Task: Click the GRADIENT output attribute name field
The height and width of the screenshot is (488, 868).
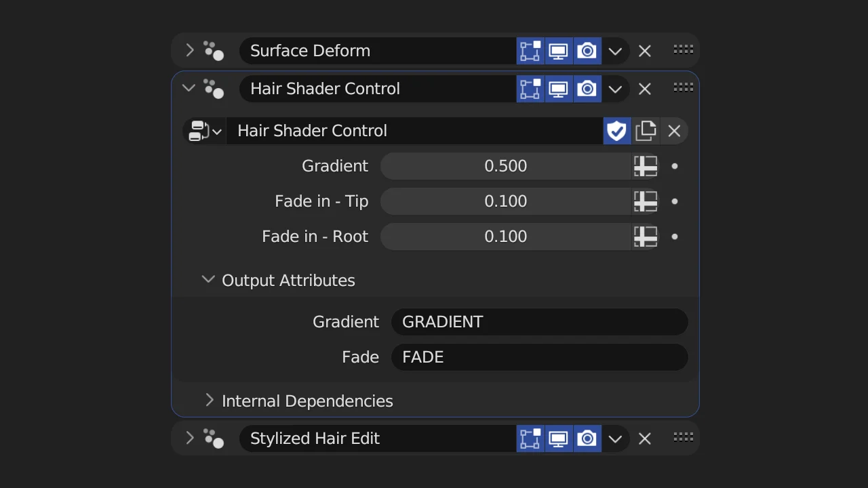Action: point(539,321)
